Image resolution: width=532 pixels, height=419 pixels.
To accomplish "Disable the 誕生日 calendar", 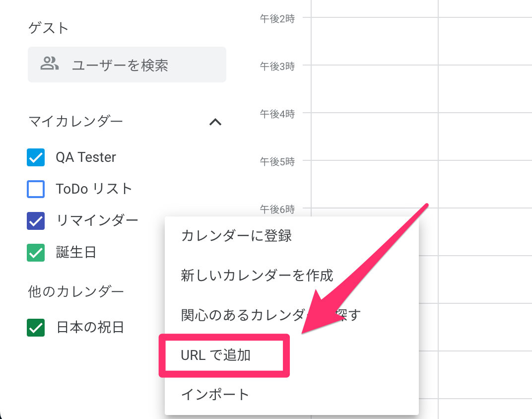I will (35, 253).
